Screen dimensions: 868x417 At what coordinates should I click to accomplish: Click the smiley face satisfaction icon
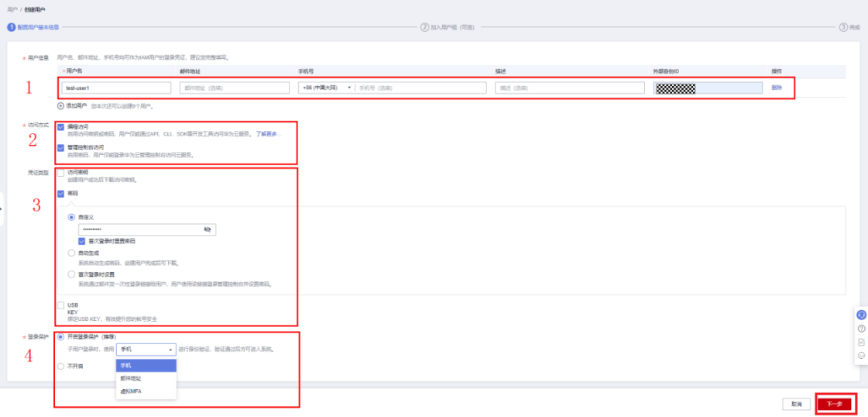[861, 355]
